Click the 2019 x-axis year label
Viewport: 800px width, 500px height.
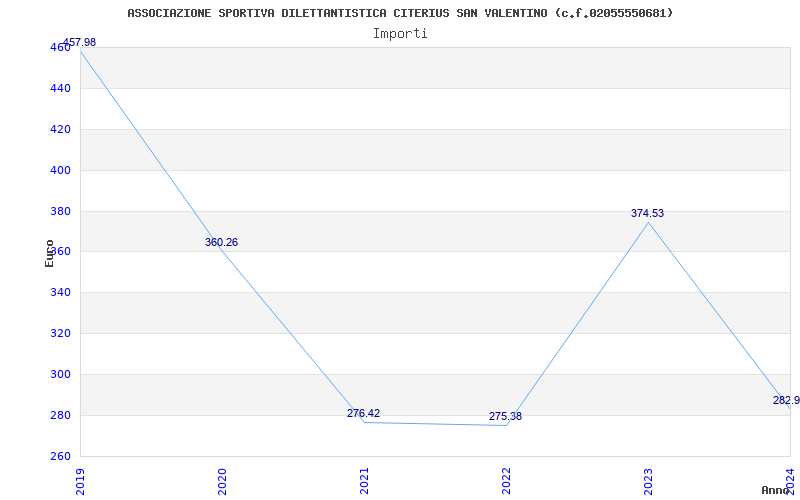tap(80, 481)
